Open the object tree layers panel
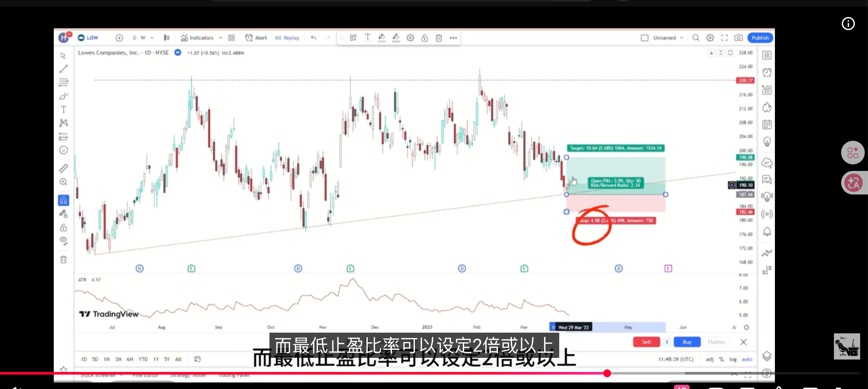The width and height of the screenshot is (868, 389). coord(767,356)
